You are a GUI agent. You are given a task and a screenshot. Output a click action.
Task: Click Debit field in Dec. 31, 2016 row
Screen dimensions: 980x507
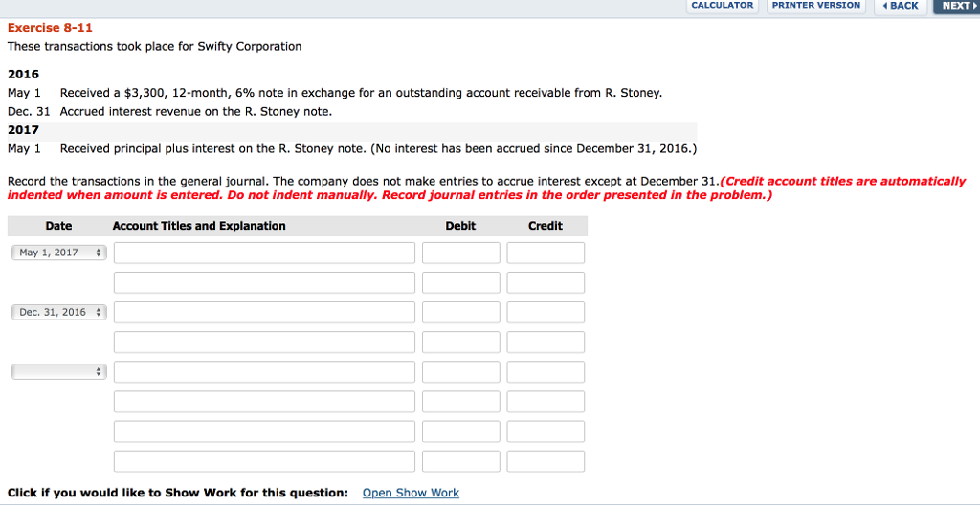(x=460, y=312)
